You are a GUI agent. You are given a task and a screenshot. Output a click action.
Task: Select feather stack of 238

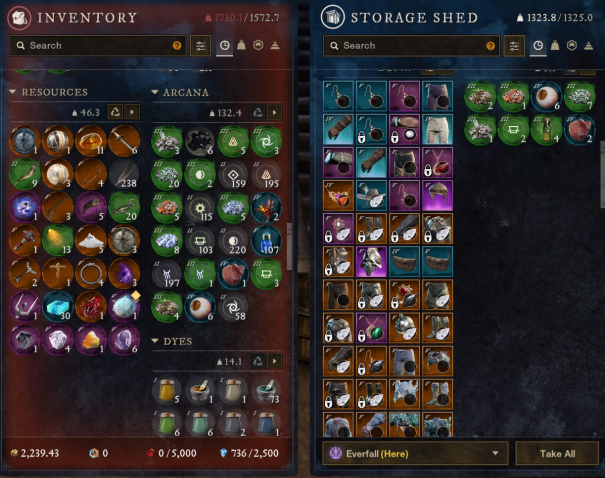124,174
